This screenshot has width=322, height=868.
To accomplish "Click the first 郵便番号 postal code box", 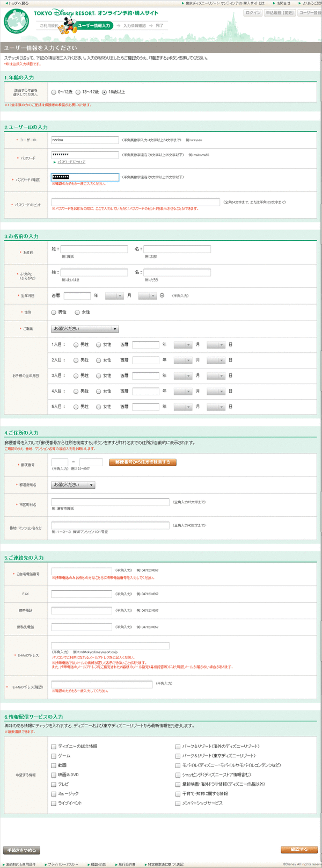I will click(x=60, y=462).
